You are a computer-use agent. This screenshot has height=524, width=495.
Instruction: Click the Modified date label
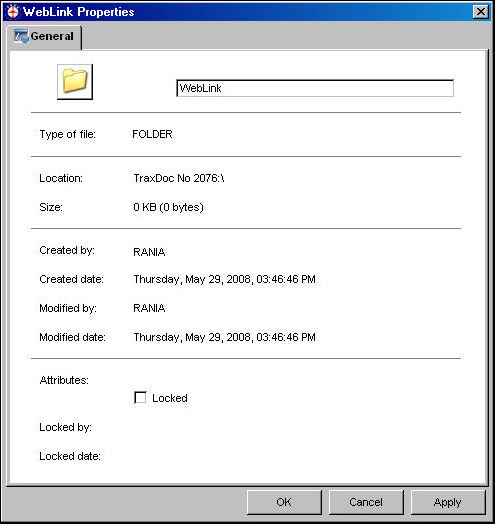coord(72,337)
